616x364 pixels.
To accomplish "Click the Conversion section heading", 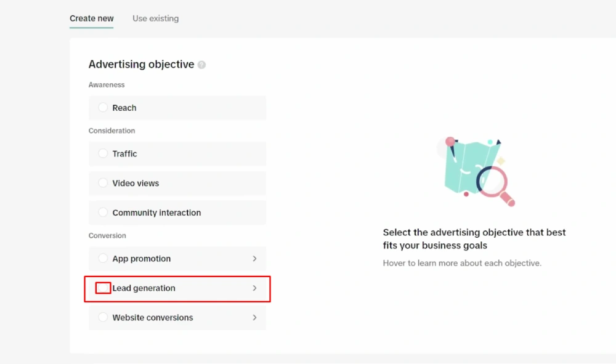I will 107,236.
